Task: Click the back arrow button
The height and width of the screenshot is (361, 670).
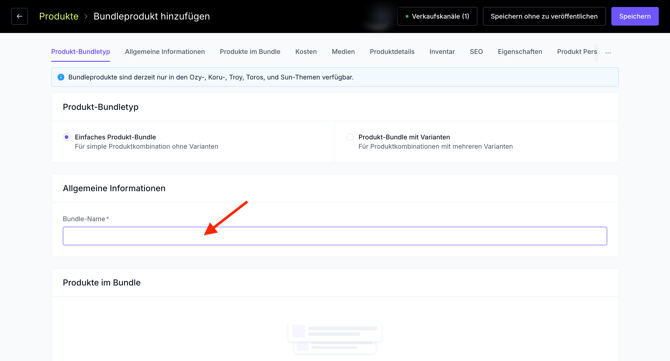Action: click(x=19, y=16)
